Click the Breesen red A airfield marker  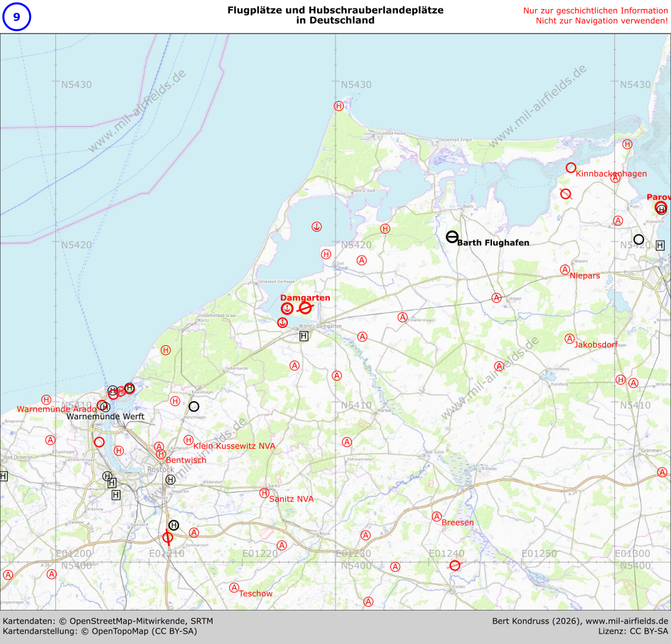437,516
